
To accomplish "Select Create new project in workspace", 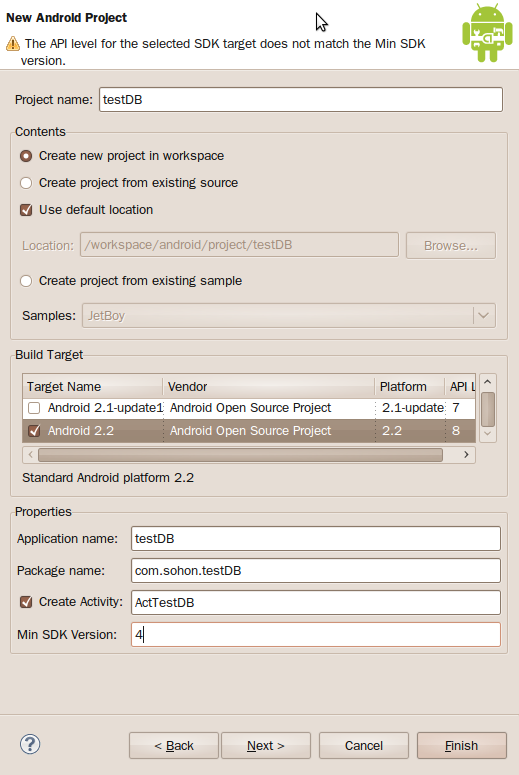I will click(26, 156).
